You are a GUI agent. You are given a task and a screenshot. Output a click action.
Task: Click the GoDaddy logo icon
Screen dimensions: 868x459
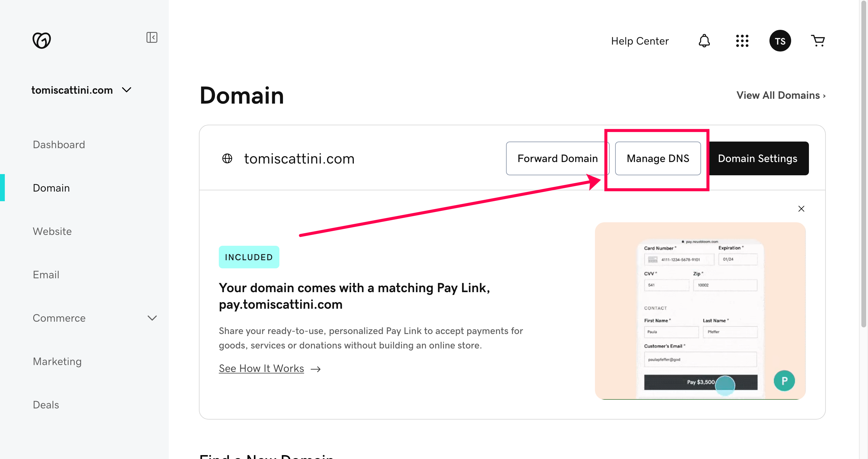(42, 40)
